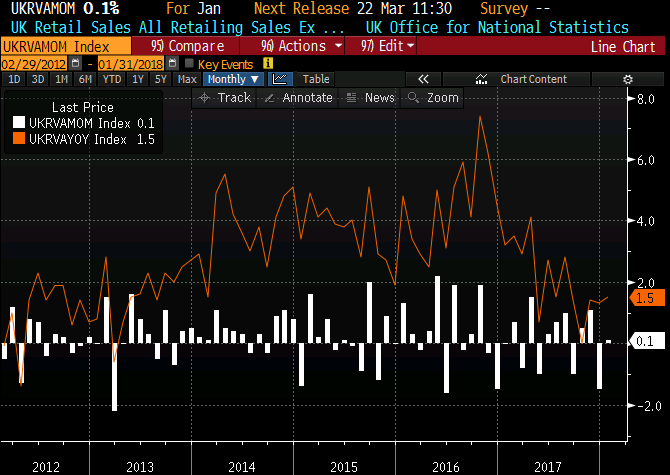Click the 2012 x-axis year label
This screenshot has width=670, height=475.
(46, 467)
